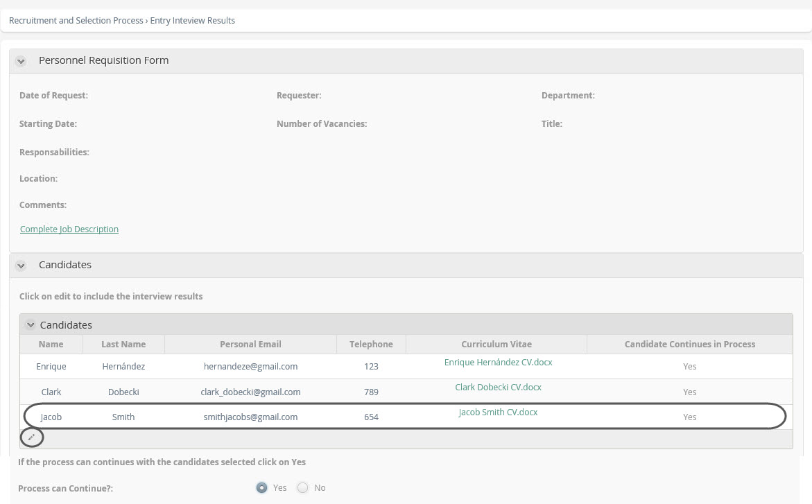The image size is (812, 504).
Task: Collapse the Personnel Requisition Form section
Action: [21, 61]
